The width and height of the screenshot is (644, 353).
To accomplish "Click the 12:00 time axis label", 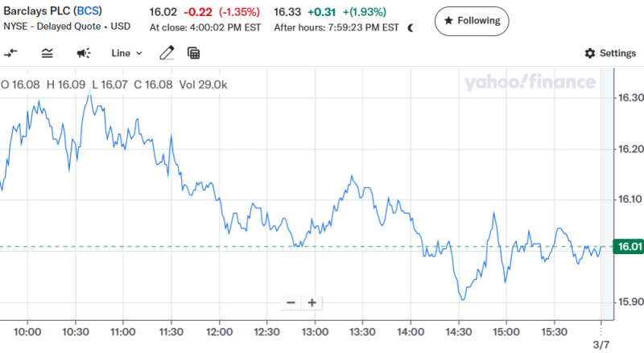I will tap(219, 331).
